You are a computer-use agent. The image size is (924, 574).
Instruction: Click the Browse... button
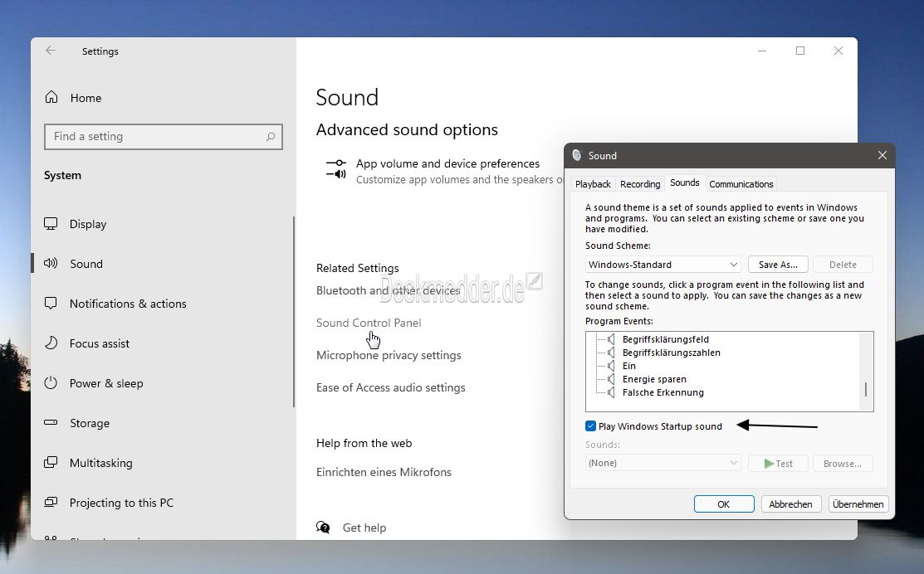[843, 464]
